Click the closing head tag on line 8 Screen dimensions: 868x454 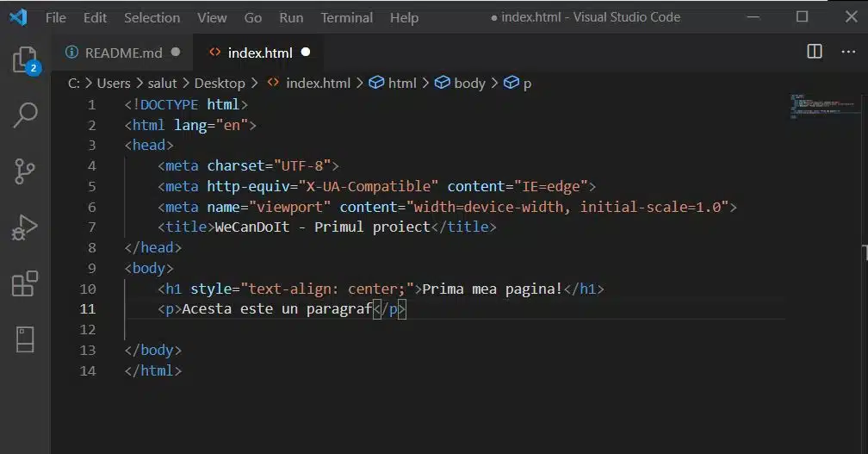[152, 247]
